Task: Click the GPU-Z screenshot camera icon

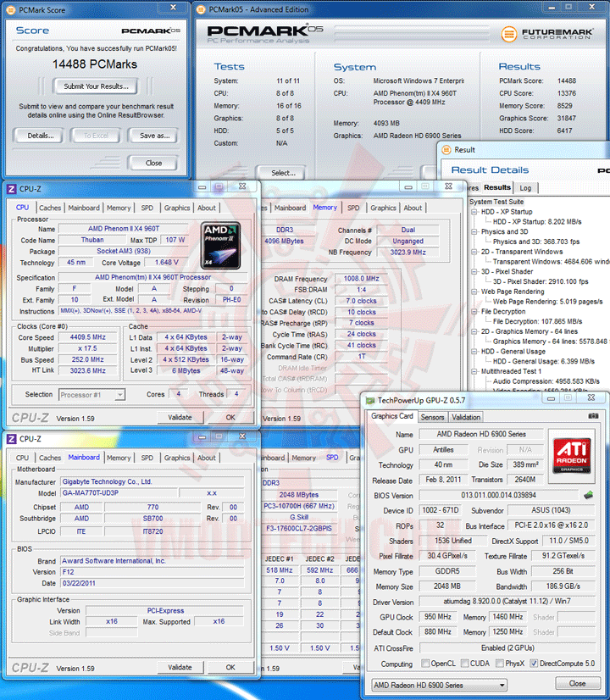Action: point(593,416)
